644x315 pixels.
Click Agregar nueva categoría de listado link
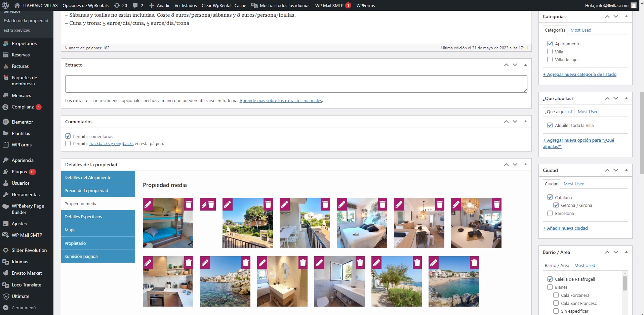(580, 74)
